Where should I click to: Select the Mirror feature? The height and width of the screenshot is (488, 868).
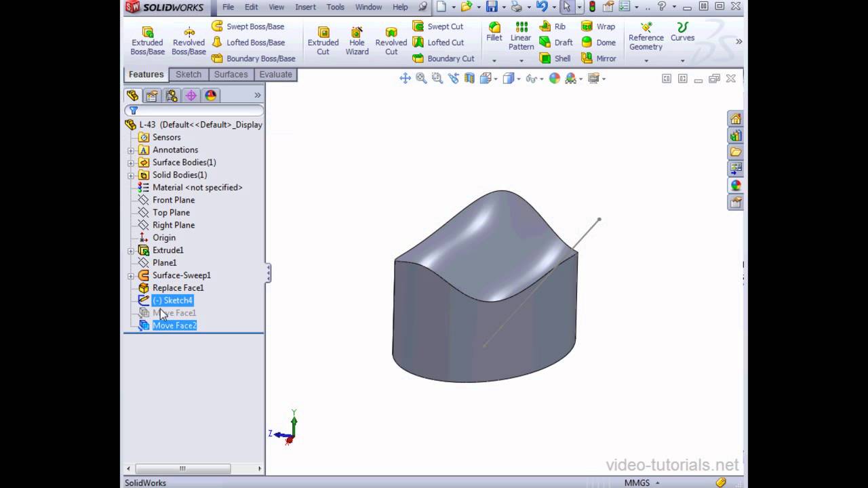[x=599, y=58]
